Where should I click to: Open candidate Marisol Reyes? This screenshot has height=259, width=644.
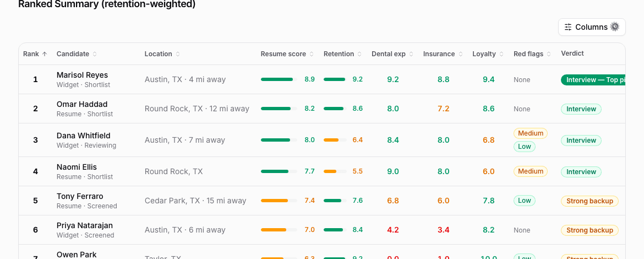coord(82,75)
